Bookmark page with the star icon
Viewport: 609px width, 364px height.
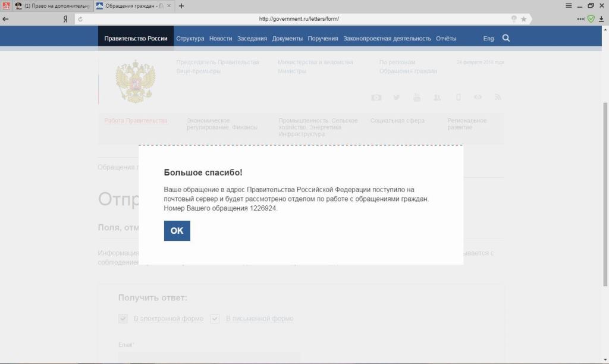pos(523,19)
